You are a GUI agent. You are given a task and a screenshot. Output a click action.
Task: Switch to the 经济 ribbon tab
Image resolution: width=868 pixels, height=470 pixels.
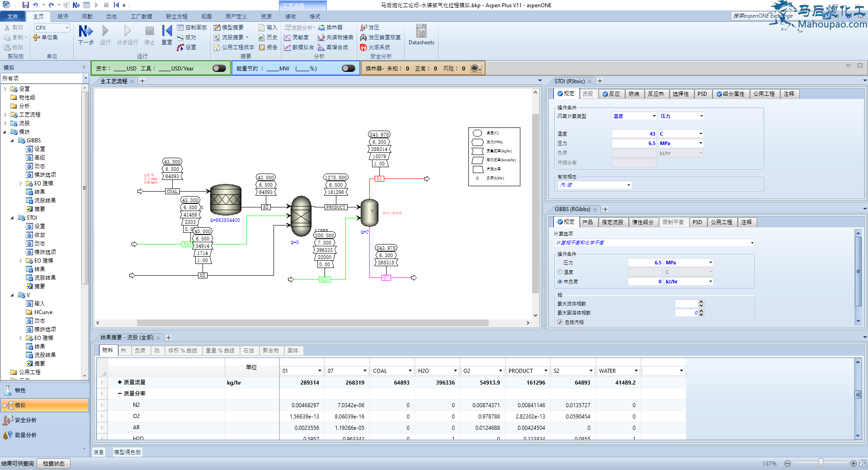[63, 16]
